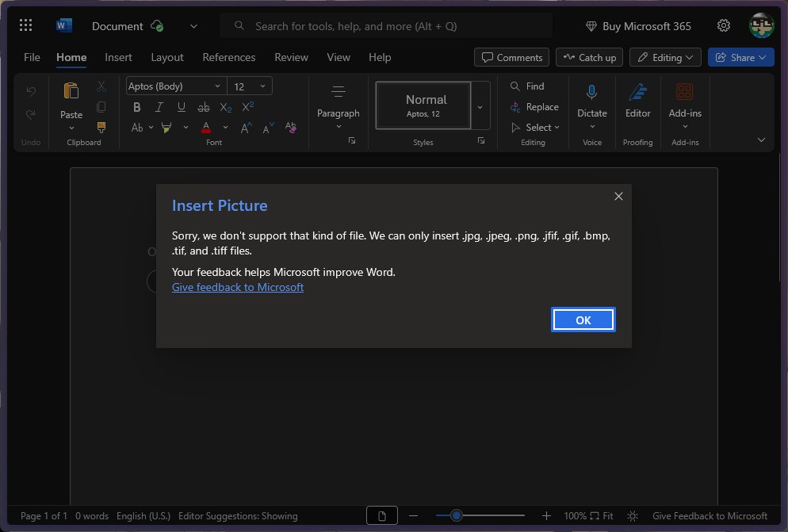Screen dimensions: 788x532
Task: Expand font color options arrow
Action: pos(225,128)
